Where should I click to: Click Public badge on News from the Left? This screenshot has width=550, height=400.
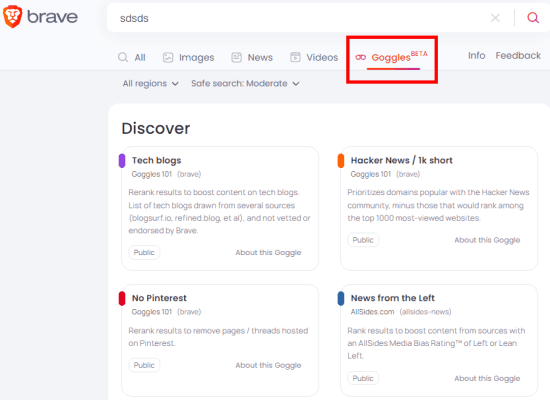click(x=363, y=378)
